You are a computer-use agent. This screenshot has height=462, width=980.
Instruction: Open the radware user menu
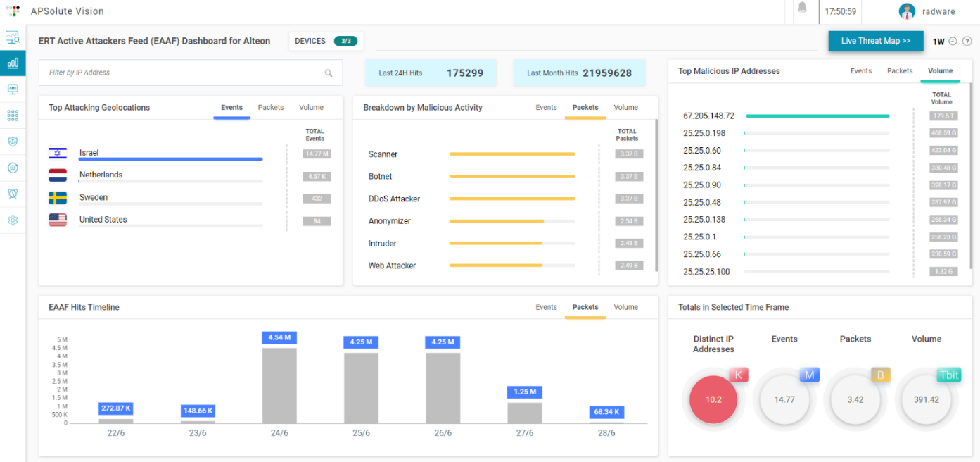938,11
